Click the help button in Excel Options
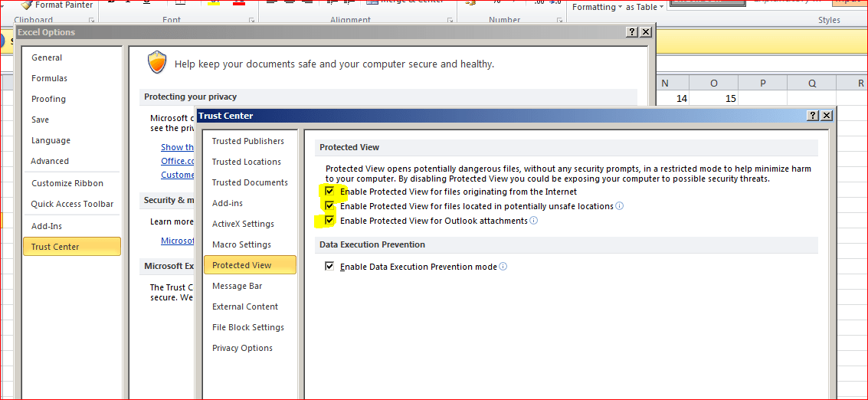 632,32
